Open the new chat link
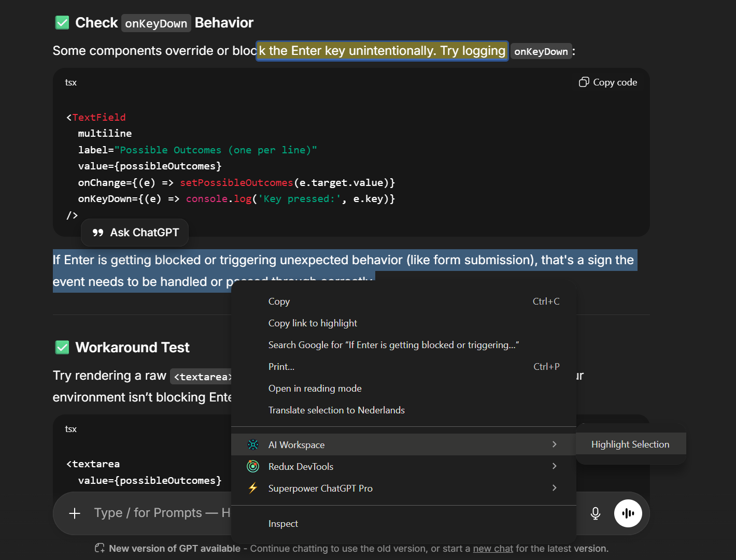Screen dimensions: 736x560 [x=492, y=548]
